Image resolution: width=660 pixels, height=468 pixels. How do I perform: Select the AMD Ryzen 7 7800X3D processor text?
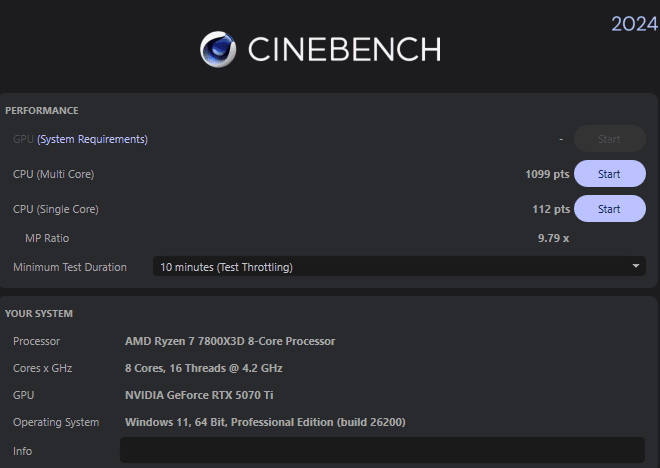(x=230, y=341)
